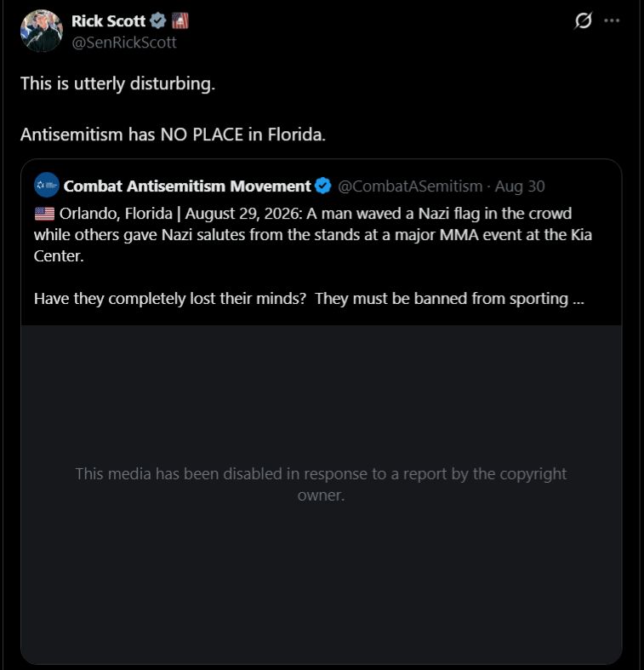Viewport: 644px width, 670px height.
Task: Click the Combat Antisemitism Movement avatar
Action: 47,185
